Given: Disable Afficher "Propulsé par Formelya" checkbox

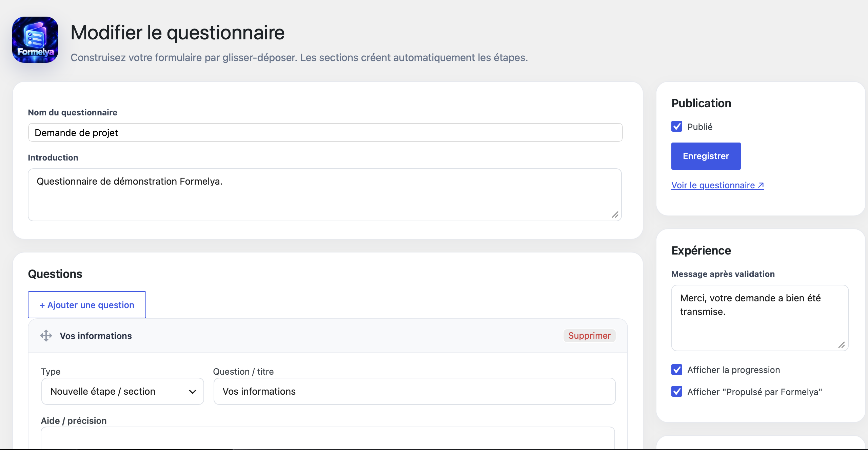Looking at the screenshot, I should (677, 392).
